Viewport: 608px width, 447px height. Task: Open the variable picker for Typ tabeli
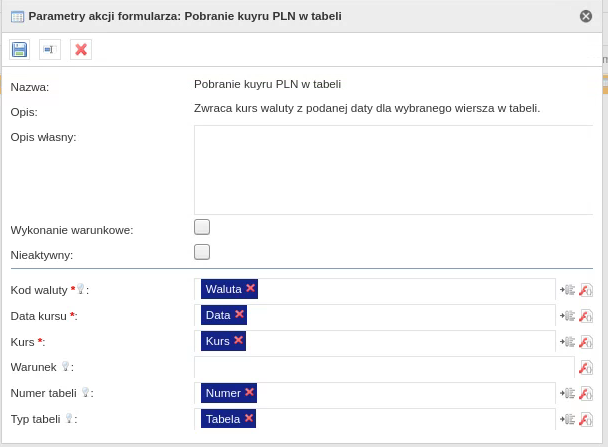[567, 420]
